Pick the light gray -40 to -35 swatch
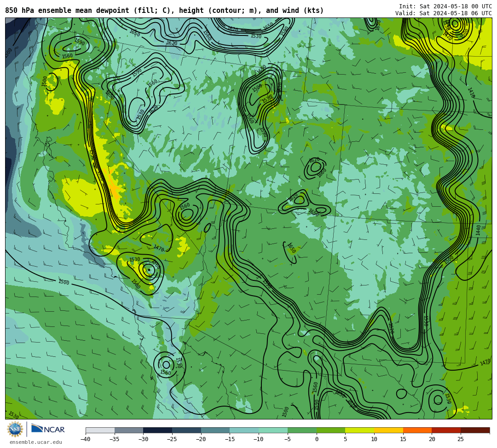The width and height of the screenshot is (497, 448). pyautogui.click(x=100, y=430)
